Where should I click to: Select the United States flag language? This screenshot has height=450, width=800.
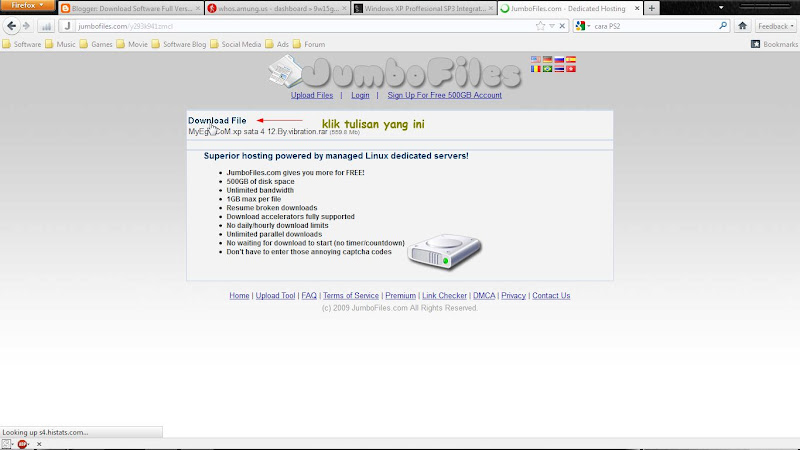[535, 60]
